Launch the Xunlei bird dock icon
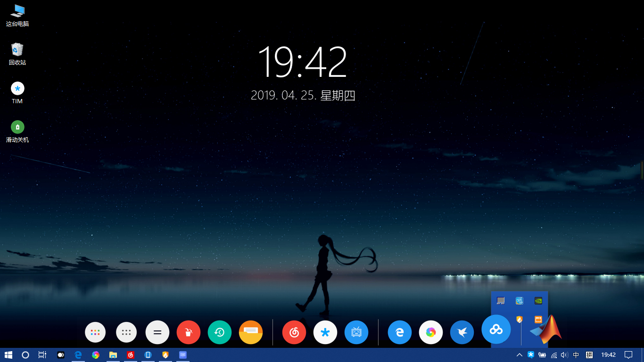This screenshot has width=644, height=362. pyautogui.click(x=462, y=332)
